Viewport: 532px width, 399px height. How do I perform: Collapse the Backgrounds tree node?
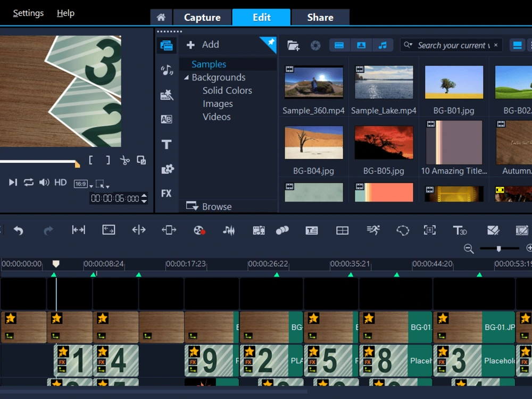(186, 77)
